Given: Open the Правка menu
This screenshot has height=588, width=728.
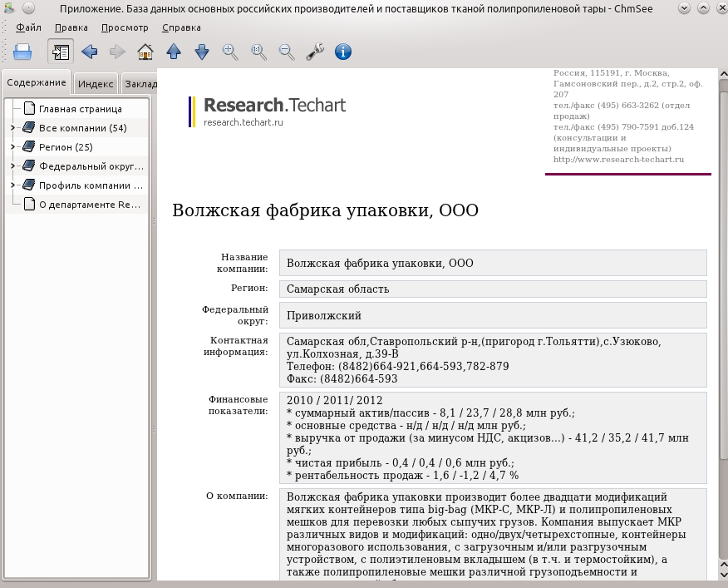Looking at the screenshot, I should (x=71, y=27).
